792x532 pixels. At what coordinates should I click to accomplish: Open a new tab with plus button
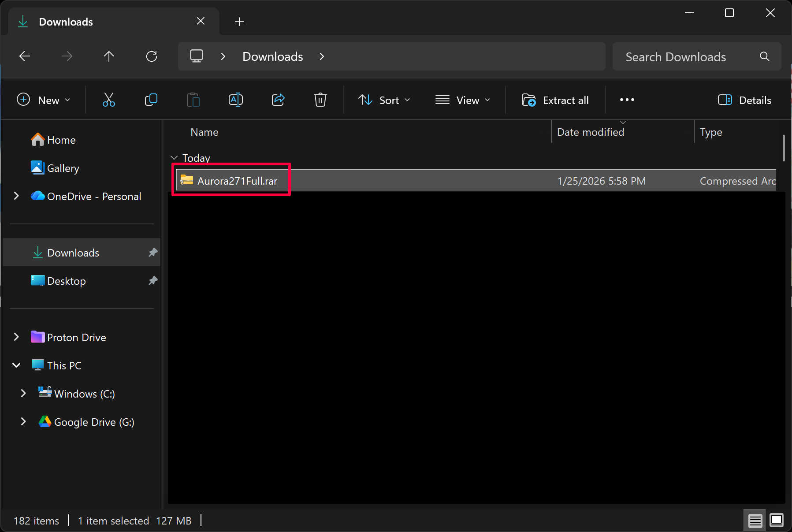pos(239,22)
